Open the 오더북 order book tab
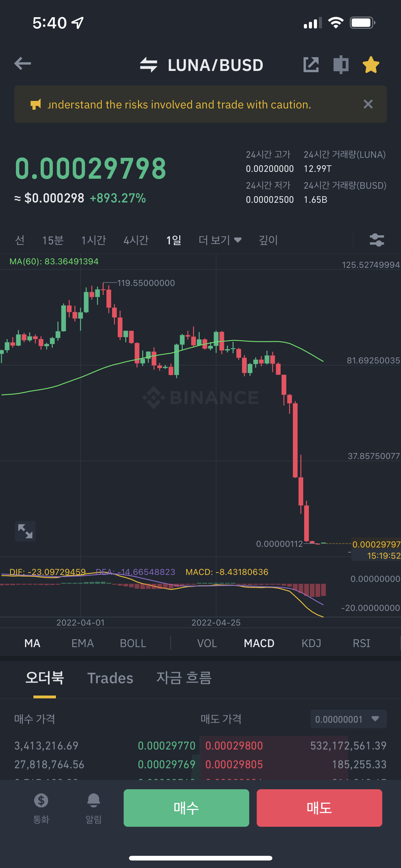 [44, 678]
